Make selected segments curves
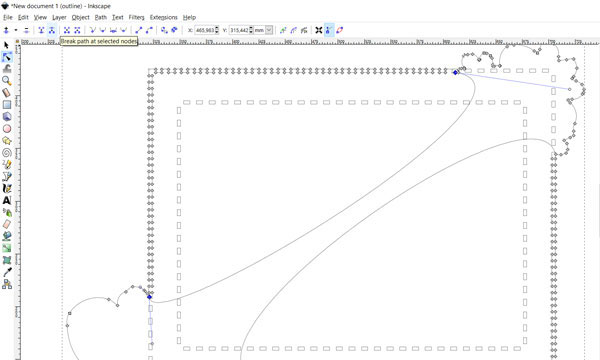The width and height of the screenshot is (600, 360). coord(149,30)
